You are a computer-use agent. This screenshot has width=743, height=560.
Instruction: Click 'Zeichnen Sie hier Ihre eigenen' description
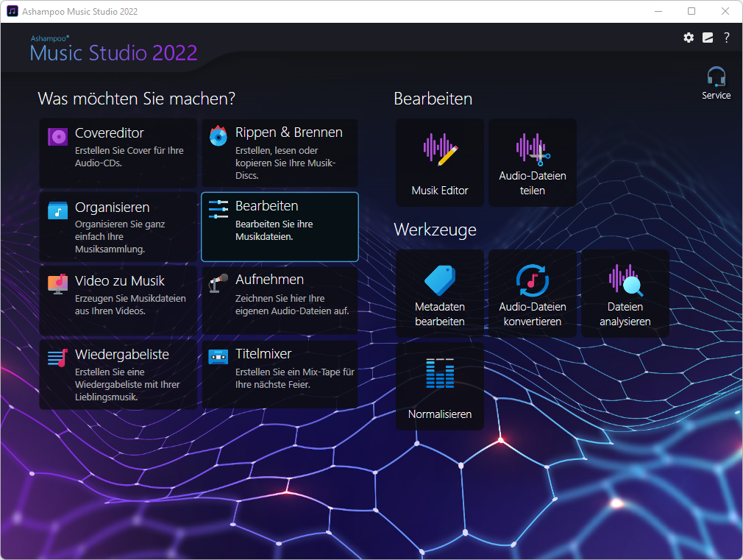292,305
